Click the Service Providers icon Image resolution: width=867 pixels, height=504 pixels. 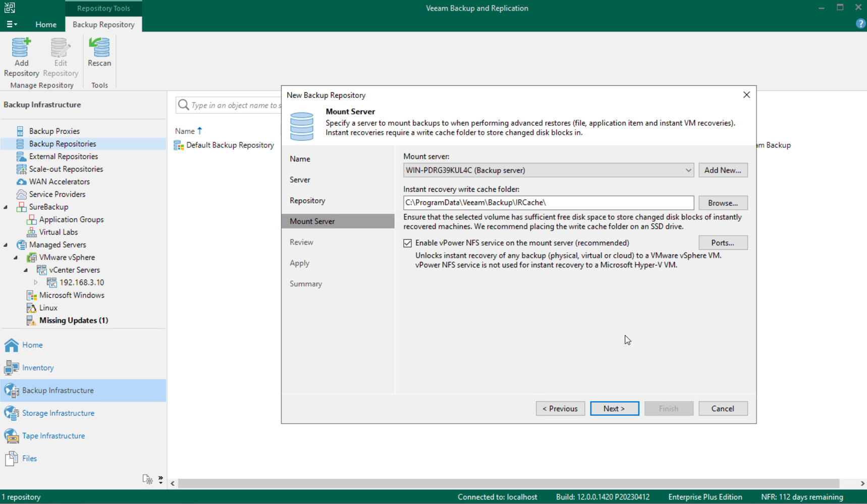[21, 194]
